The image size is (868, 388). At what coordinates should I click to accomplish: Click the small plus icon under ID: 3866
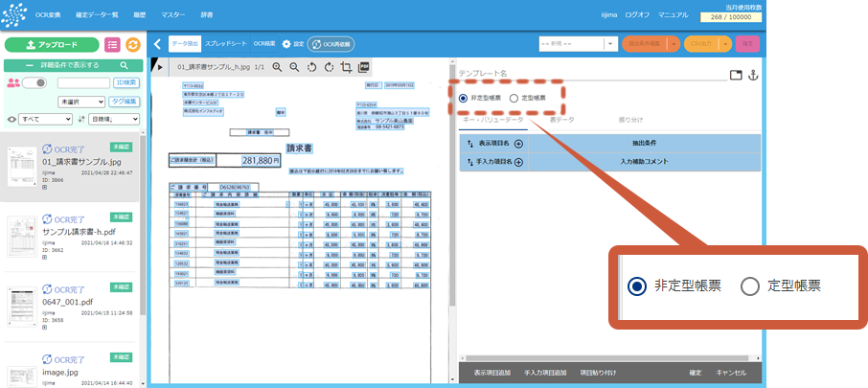pos(45,188)
